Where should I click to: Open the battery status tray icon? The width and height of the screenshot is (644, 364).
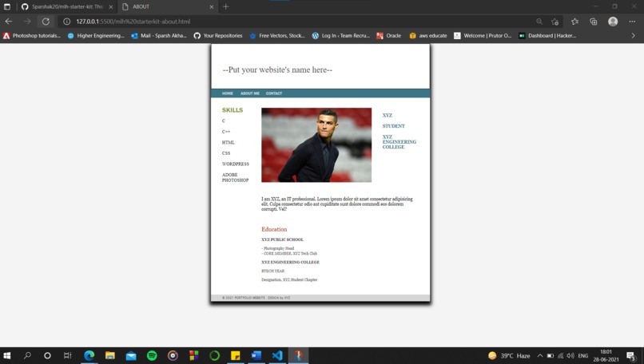click(x=551, y=356)
